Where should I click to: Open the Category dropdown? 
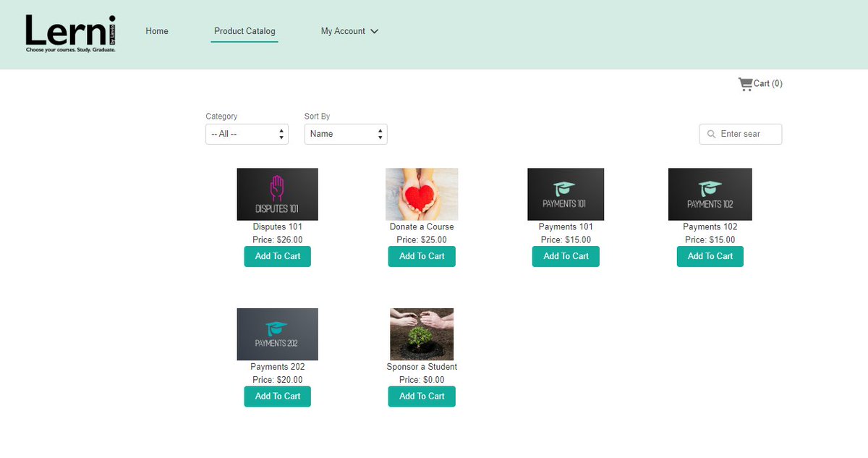tap(247, 134)
